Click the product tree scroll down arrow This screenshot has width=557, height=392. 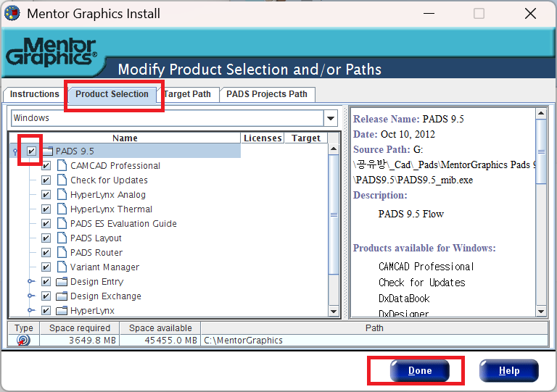point(334,311)
